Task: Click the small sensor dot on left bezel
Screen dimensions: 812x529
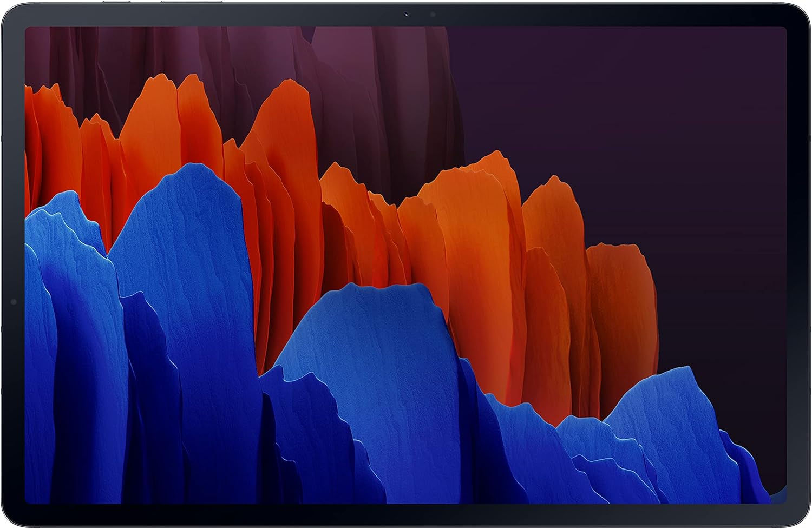Action: 14,301
